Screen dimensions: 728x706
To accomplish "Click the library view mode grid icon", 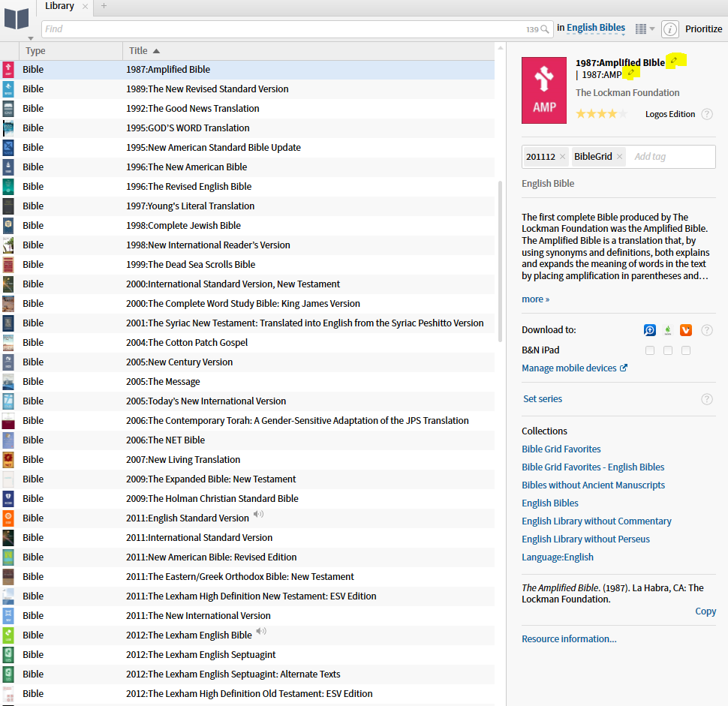I will [641, 29].
